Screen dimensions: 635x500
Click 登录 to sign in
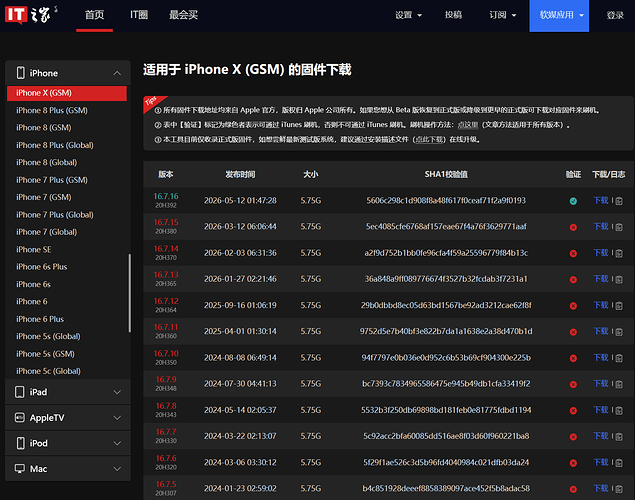pyautogui.click(x=615, y=15)
